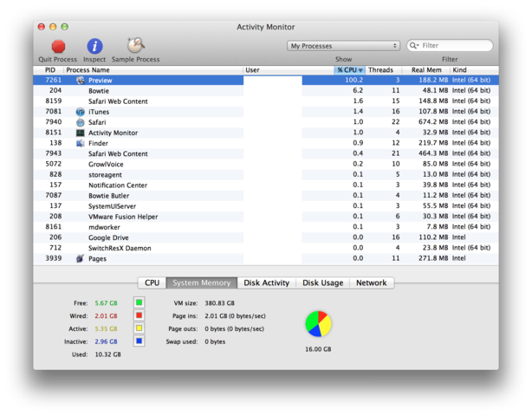Select the VMware Fusion Helper row
Screen dimensions: 532x416
pos(266,217)
